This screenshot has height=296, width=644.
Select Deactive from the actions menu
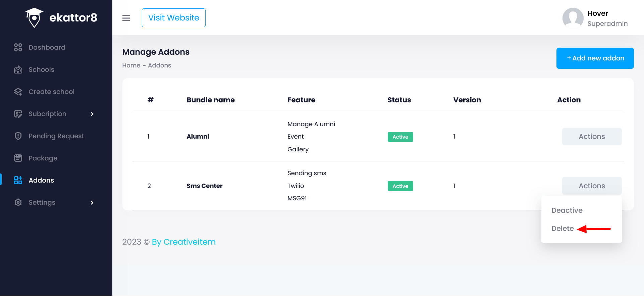tap(567, 210)
